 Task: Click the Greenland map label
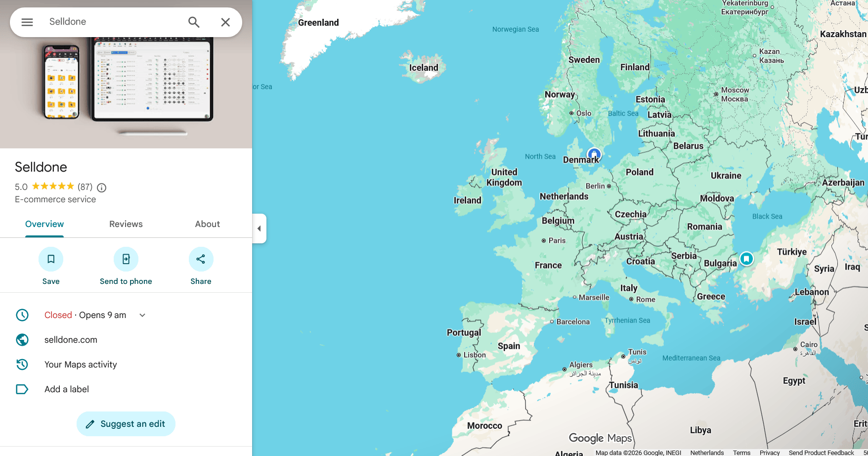(x=318, y=23)
